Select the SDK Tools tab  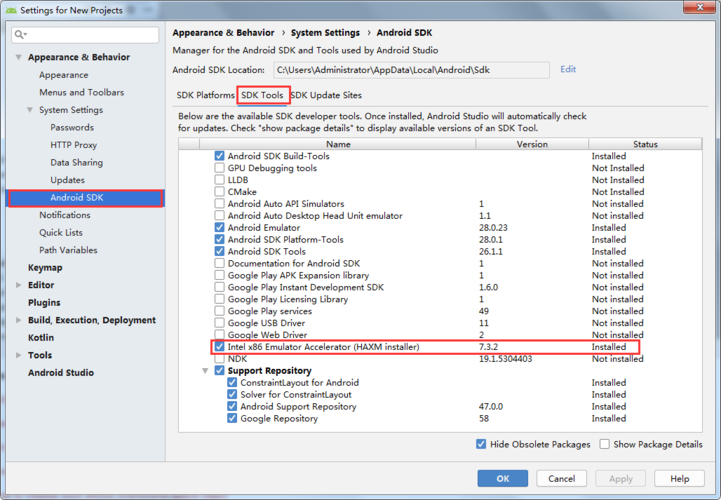click(263, 95)
